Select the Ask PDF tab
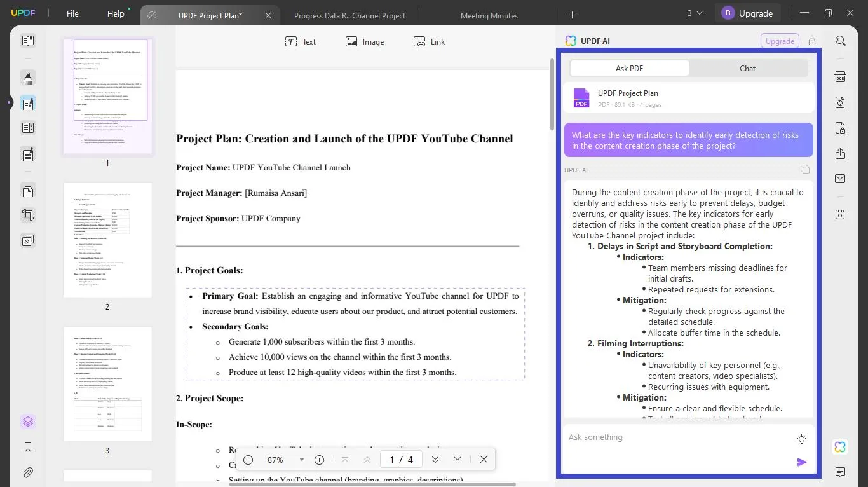The height and width of the screenshot is (487, 868). [629, 69]
